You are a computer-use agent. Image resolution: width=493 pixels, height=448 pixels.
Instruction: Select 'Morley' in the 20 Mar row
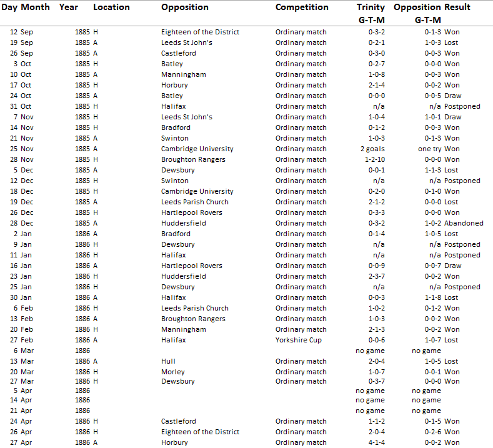coord(173,372)
